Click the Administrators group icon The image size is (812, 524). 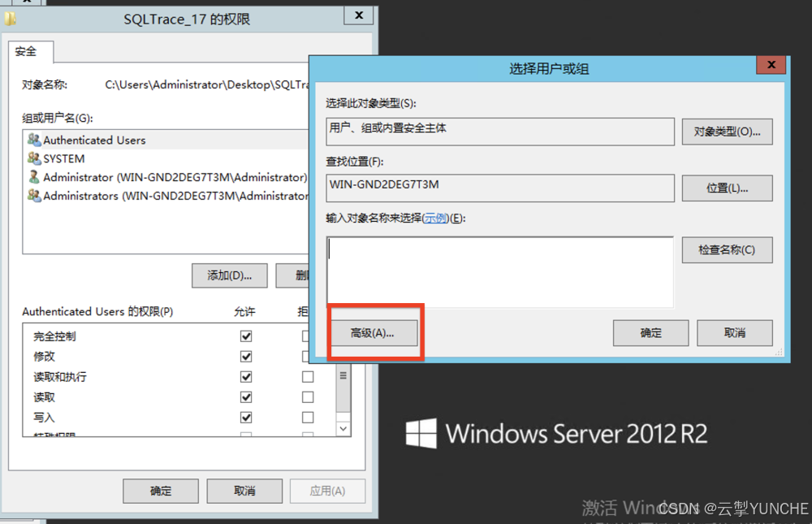(x=34, y=196)
